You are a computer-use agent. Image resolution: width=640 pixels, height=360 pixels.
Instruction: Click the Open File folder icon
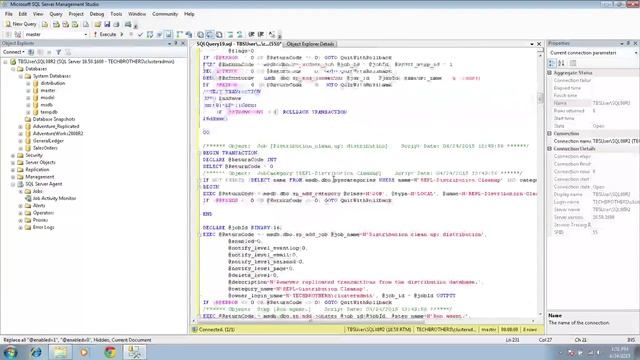[x=98, y=24]
